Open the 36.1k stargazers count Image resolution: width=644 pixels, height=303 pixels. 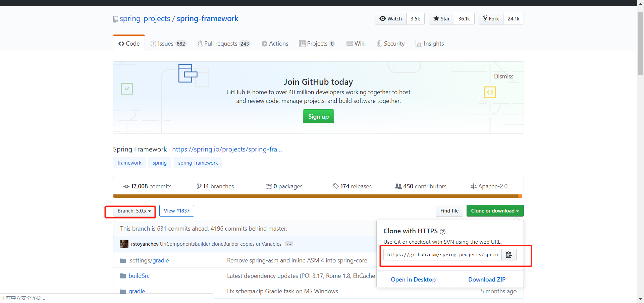pyautogui.click(x=464, y=19)
